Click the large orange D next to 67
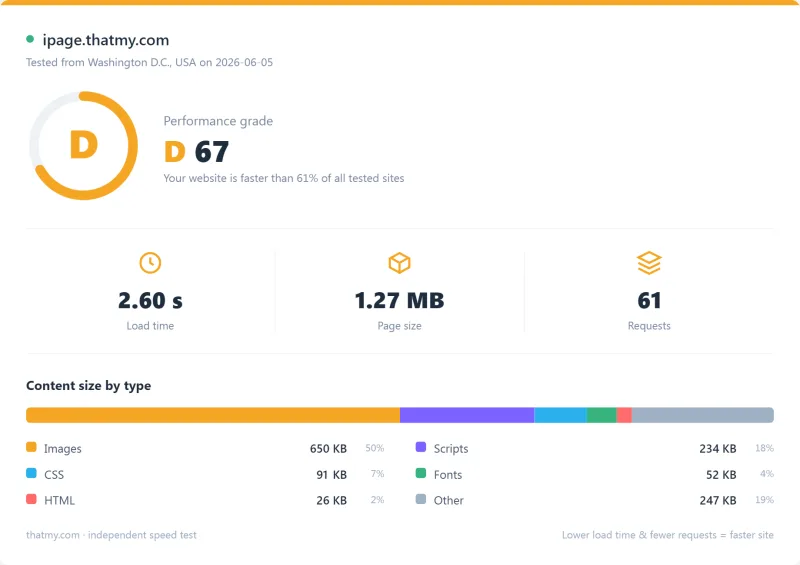Image resolution: width=800 pixels, height=565 pixels. coord(174,152)
